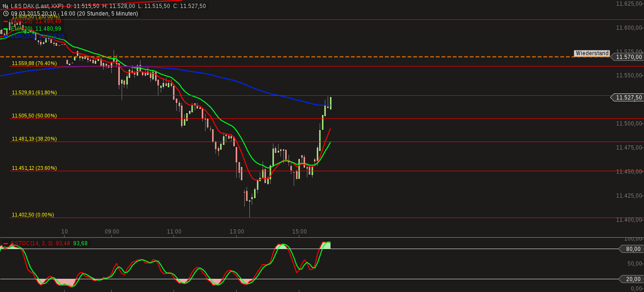Select the L&S DAX chart title
This screenshot has height=292, width=644.
pos(31,6)
